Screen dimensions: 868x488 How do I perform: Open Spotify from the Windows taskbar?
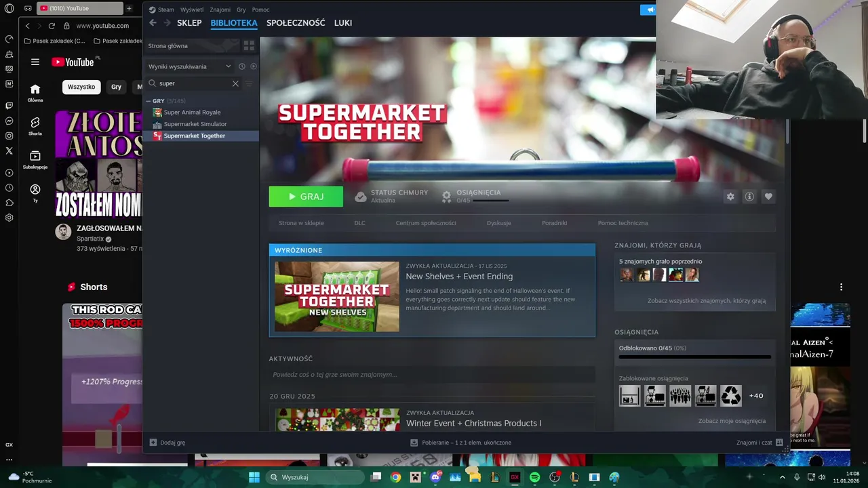pos(534,477)
